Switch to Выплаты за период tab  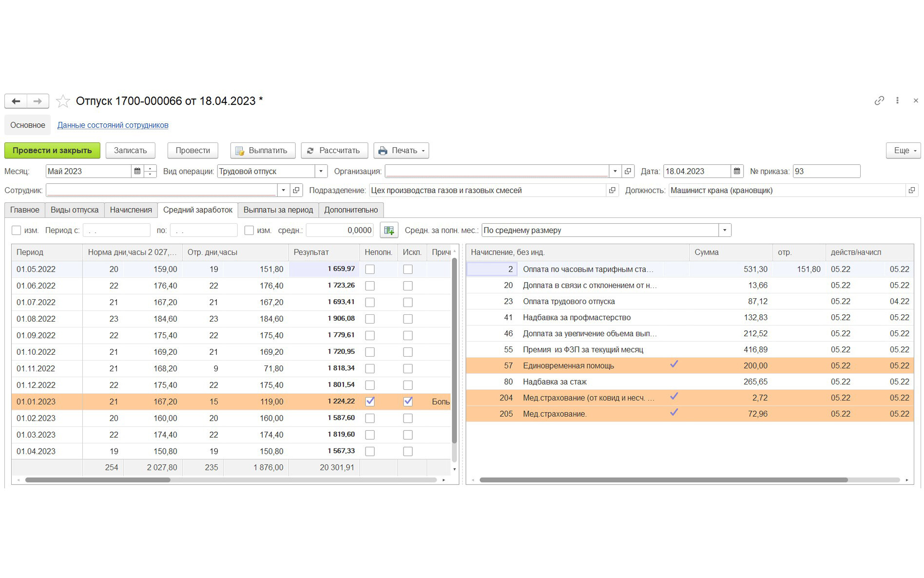tap(278, 210)
